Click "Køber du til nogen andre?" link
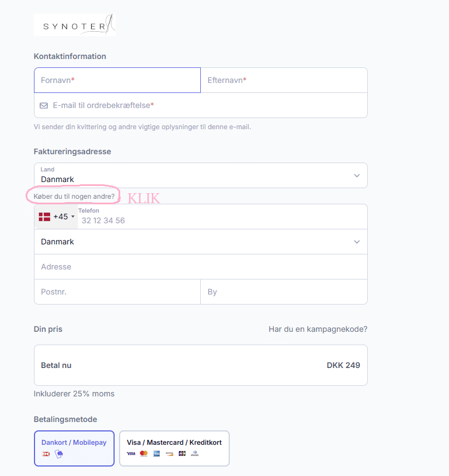This screenshot has width=449, height=476. [74, 197]
